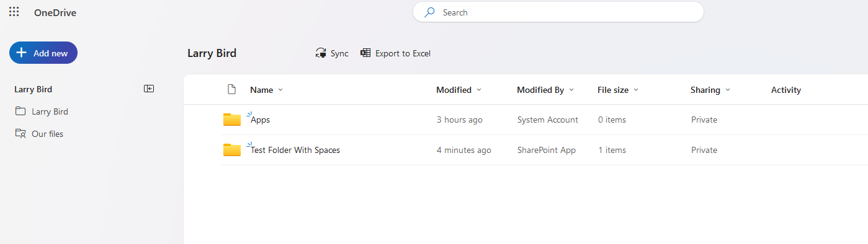This screenshot has width=868, height=244.
Task: Click '4 minutes ago' modified cell
Action: tap(464, 150)
